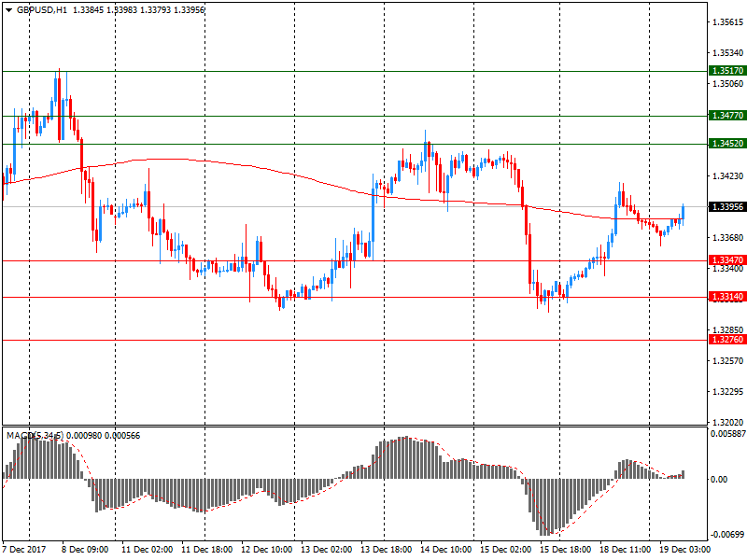Select the 18 Dec 11:00 time axis label
The height and width of the screenshot is (560, 747).
626,550
